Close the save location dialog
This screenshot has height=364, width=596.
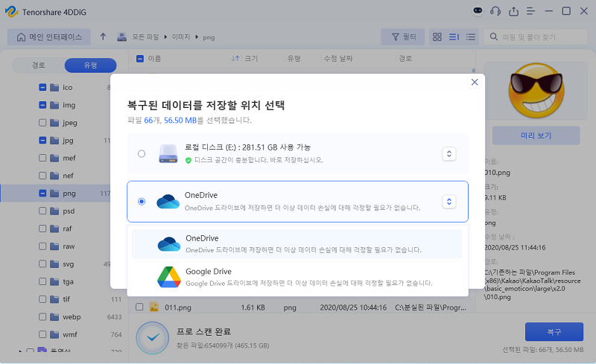coord(474,83)
